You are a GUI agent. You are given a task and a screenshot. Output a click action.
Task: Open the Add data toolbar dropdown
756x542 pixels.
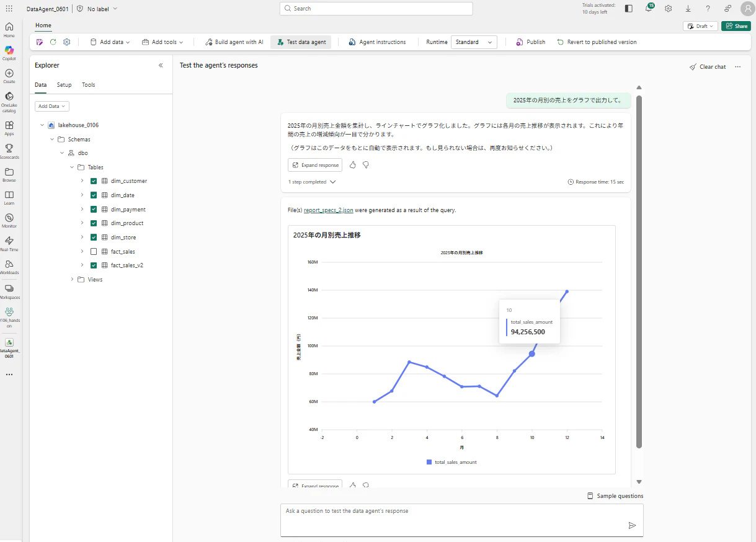[x=110, y=42]
